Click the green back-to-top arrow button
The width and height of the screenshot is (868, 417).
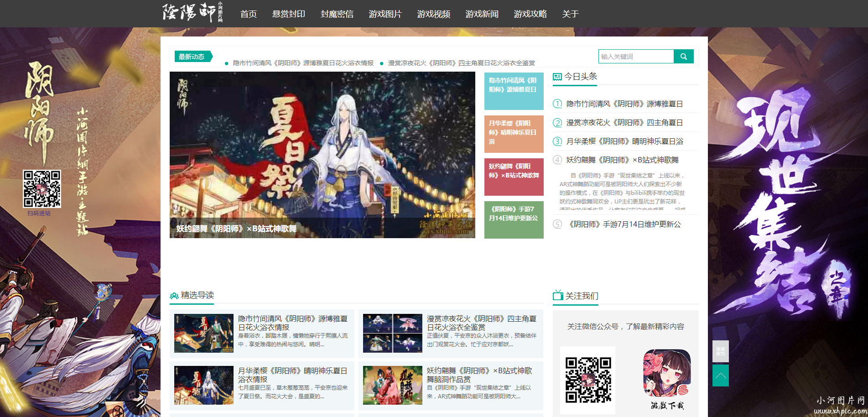click(x=721, y=375)
